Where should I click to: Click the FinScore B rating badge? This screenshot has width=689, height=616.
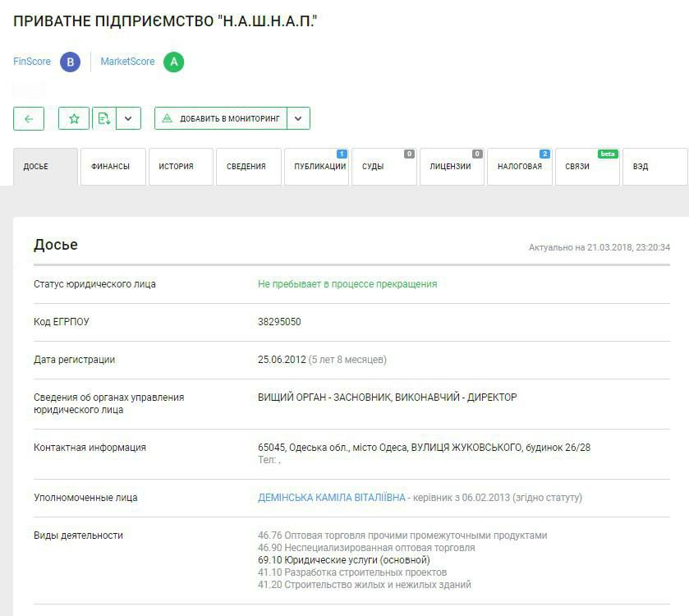(x=70, y=62)
